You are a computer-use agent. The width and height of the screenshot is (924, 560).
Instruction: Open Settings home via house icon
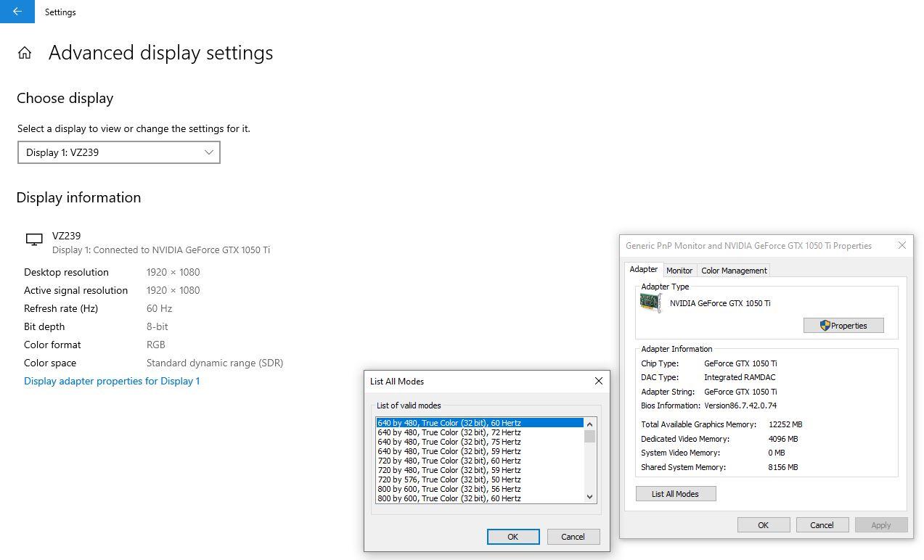[25, 53]
